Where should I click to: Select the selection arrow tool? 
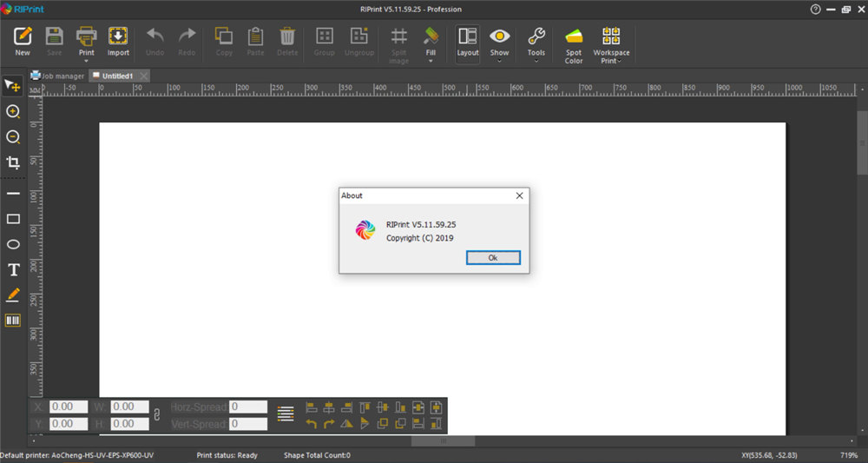13,86
